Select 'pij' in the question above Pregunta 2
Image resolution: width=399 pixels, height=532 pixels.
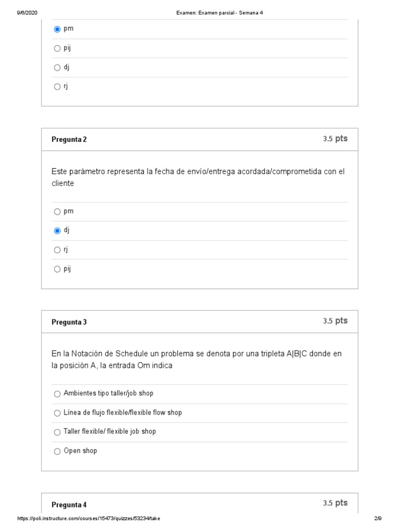pyautogui.click(x=57, y=48)
